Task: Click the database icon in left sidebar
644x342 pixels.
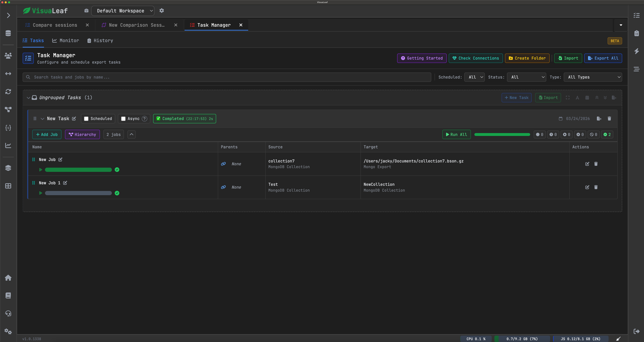Action: [8, 33]
